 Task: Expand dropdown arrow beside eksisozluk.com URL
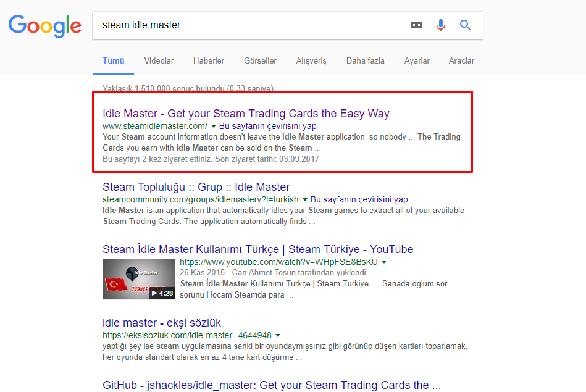(278, 335)
